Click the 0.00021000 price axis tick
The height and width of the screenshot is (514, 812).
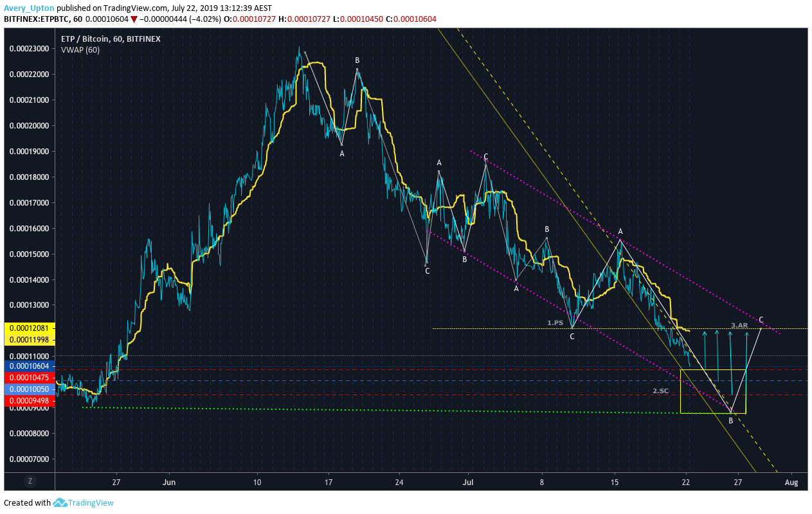click(x=30, y=100)
